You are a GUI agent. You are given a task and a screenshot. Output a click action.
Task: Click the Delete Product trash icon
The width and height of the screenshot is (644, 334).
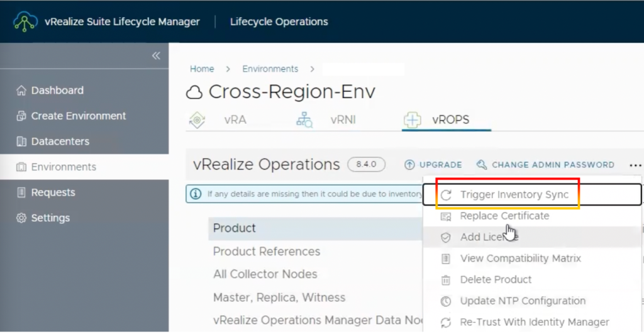click(x=446, y=280)
